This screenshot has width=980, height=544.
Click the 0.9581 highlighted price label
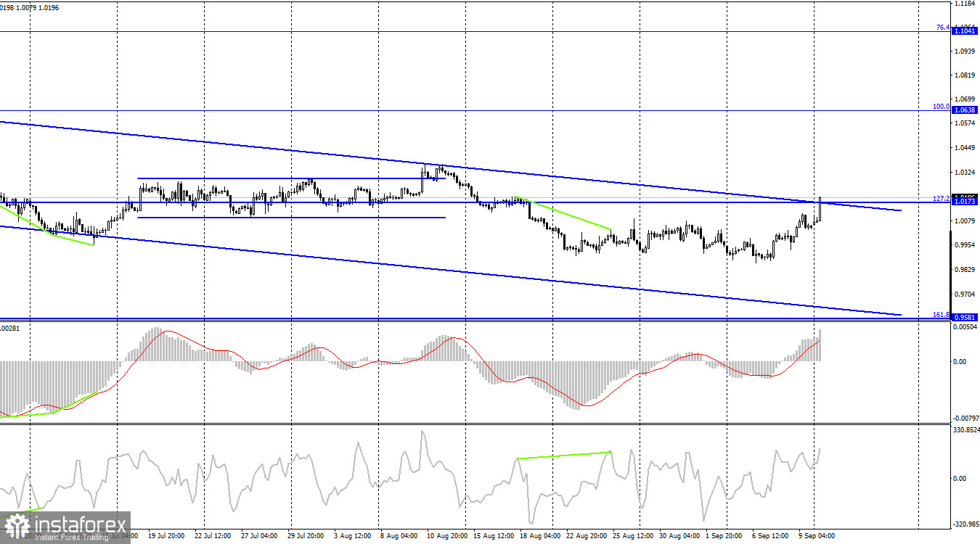(x=965, y=317)
